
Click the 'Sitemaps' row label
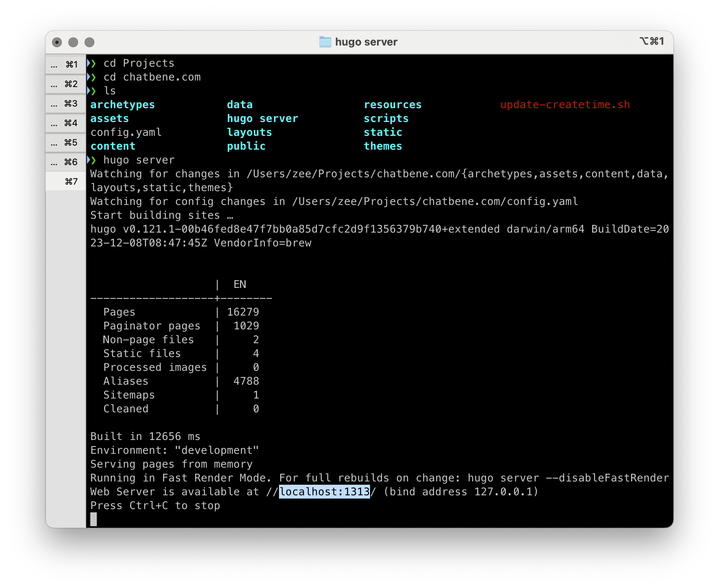tap(129, 395)
